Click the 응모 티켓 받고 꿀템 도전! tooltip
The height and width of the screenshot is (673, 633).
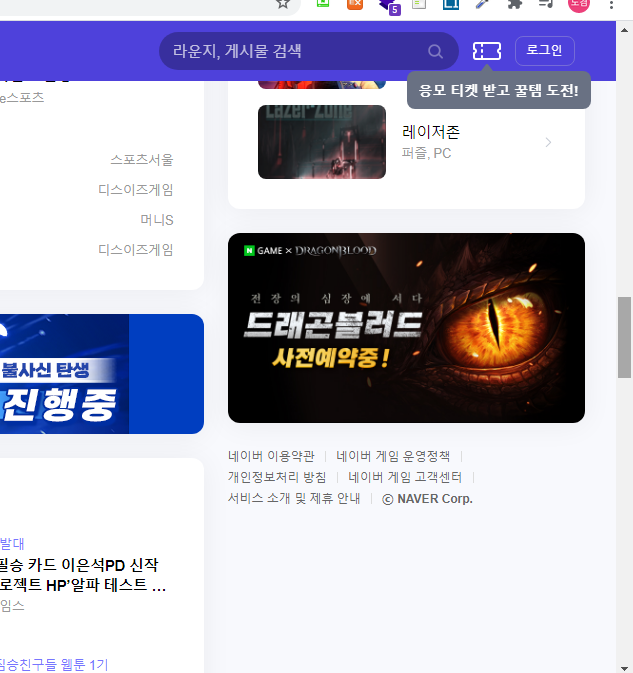[499, 90]
